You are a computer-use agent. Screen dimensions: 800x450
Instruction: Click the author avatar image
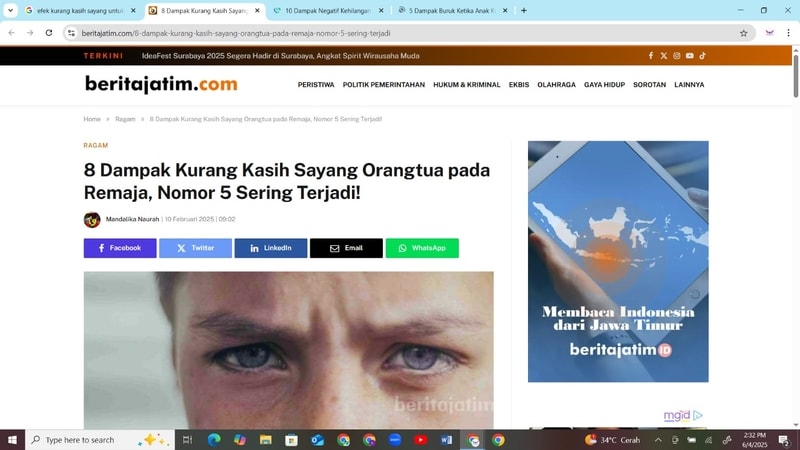(92, 219)
